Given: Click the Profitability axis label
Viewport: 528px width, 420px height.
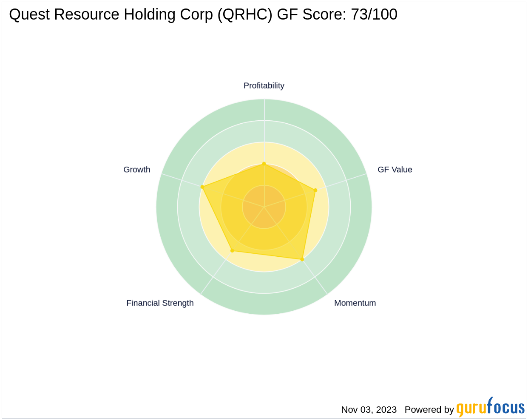Looking at the screenshot, I should click(264, 85).
